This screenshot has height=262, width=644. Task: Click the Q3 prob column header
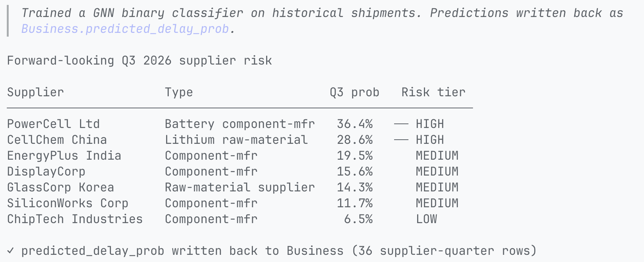pos(354,92)
